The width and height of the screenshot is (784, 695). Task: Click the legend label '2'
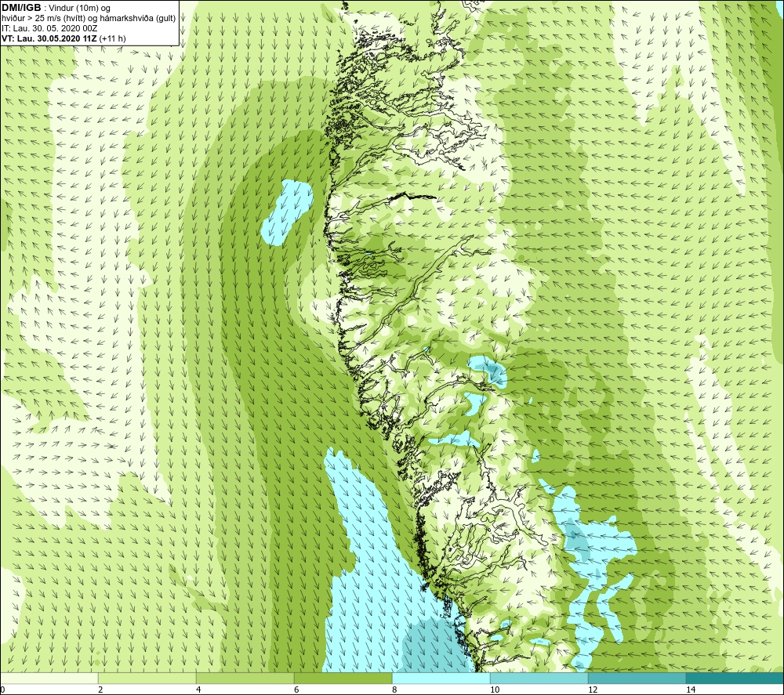tap(100, 690)
